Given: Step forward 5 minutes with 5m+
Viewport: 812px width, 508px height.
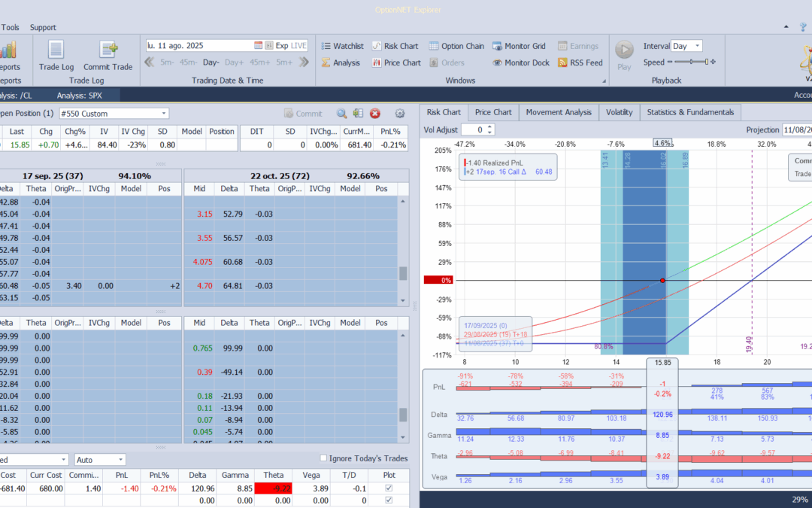Looking at the screenshot, I should pos(284,62).
